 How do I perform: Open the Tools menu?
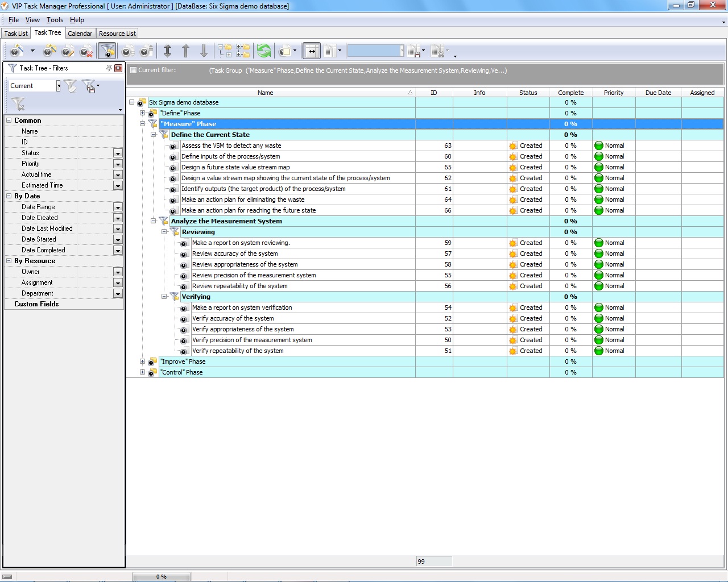click(x=55, y=20)
